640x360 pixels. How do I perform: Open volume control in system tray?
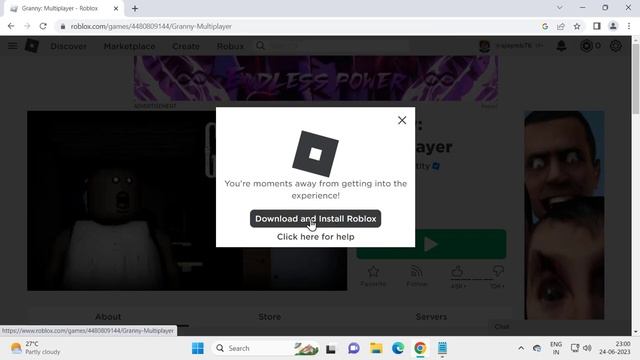(587, 348)
